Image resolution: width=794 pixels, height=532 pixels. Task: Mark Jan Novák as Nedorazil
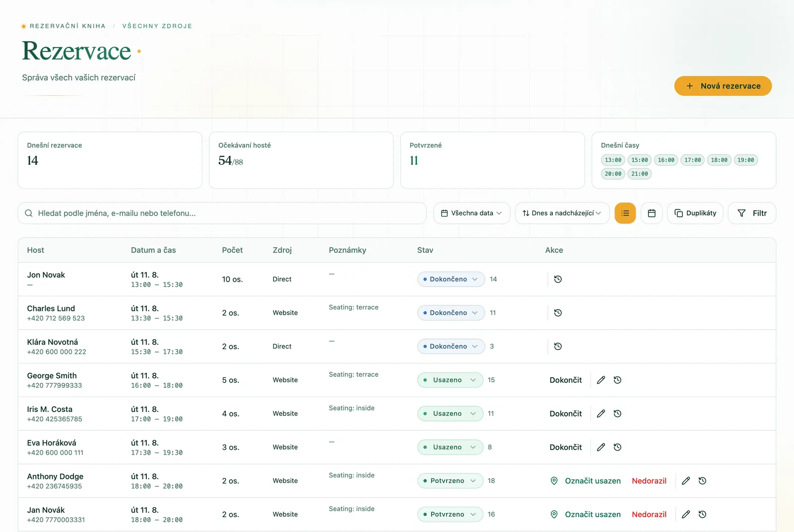[649, 515]
